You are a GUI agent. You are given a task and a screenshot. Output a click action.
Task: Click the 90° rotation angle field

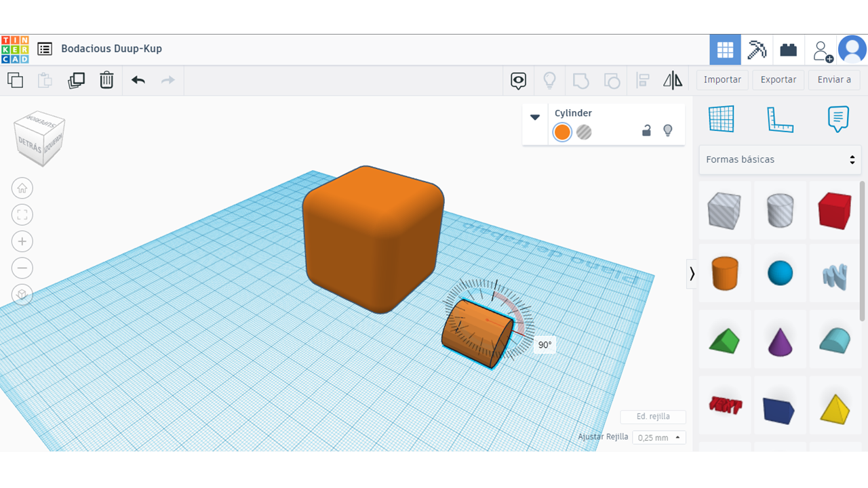545,345
